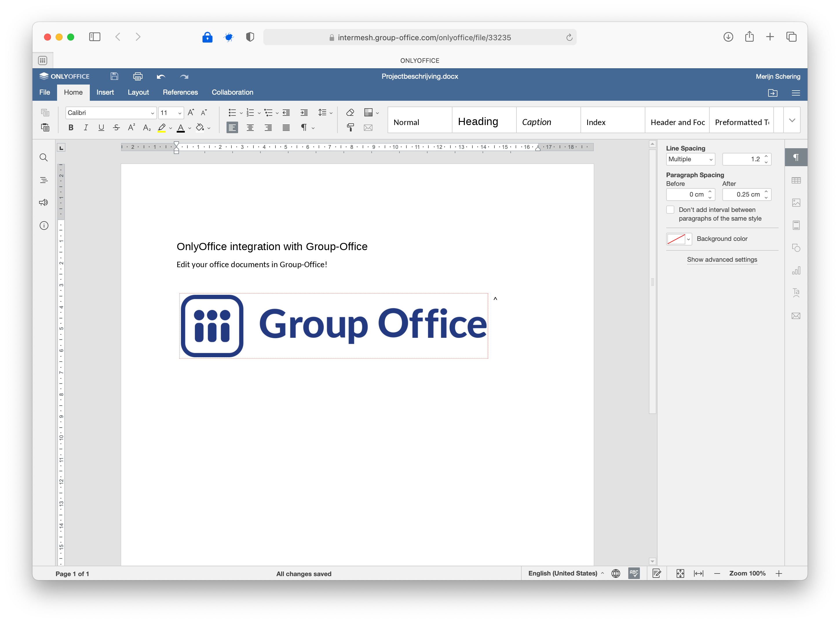
Task: Apply strikethrough formatting
Action: pyautogui.click(x=116, y=127)
